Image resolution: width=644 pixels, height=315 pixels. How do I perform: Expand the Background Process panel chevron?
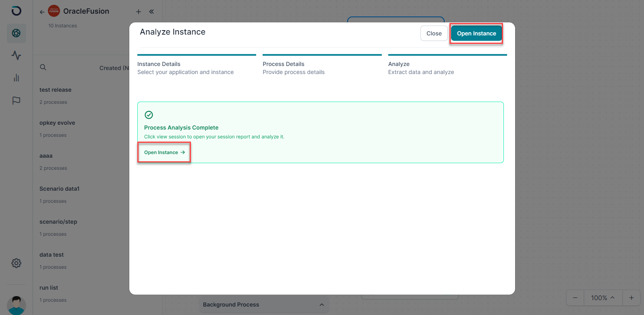click(x=321, y=305)
